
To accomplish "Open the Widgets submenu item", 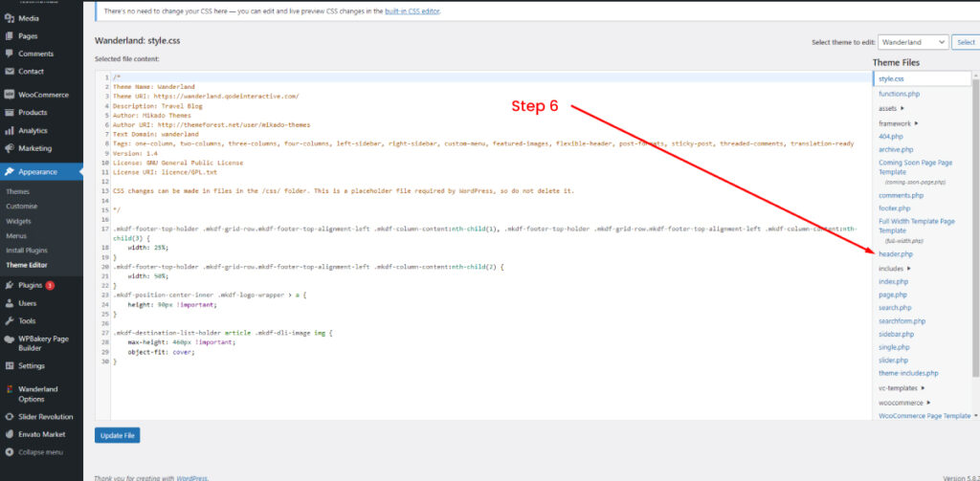I will 18,221.
